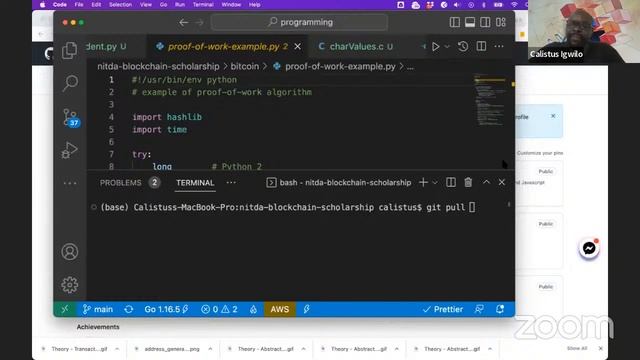Toggle the bottom panel layout icon
This screenshot has height=360, width=640.
(x=470, y=22)
